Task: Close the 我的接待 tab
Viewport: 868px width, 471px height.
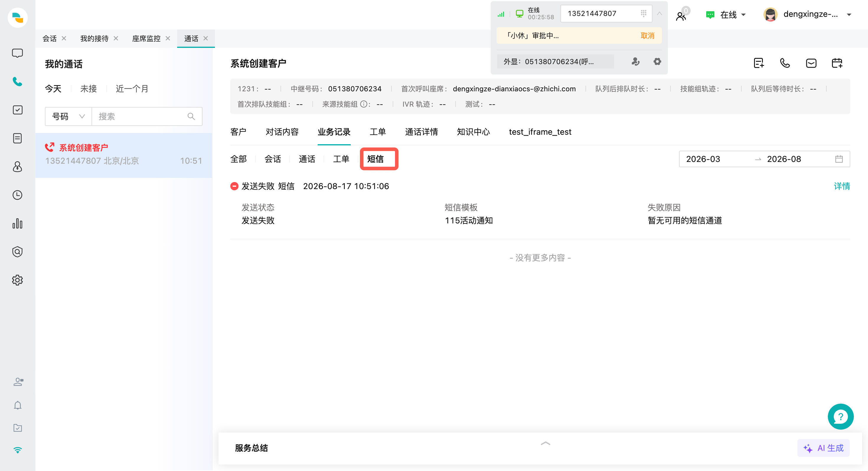Action: (116, 38)
